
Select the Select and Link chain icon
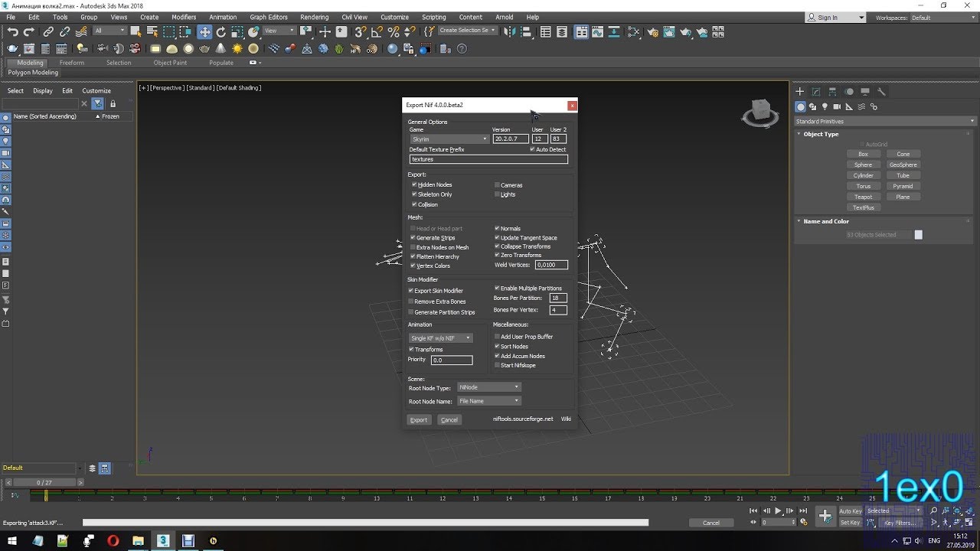click(48, 31)
